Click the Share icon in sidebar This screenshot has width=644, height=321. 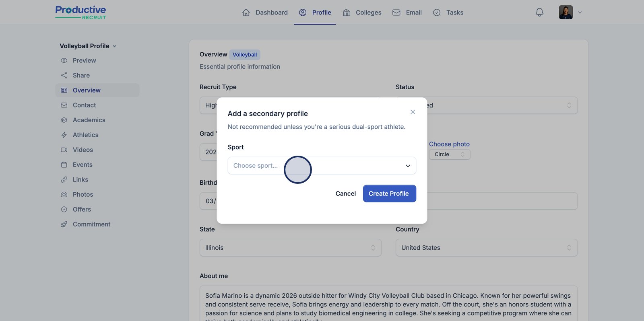tap(64, 75)
